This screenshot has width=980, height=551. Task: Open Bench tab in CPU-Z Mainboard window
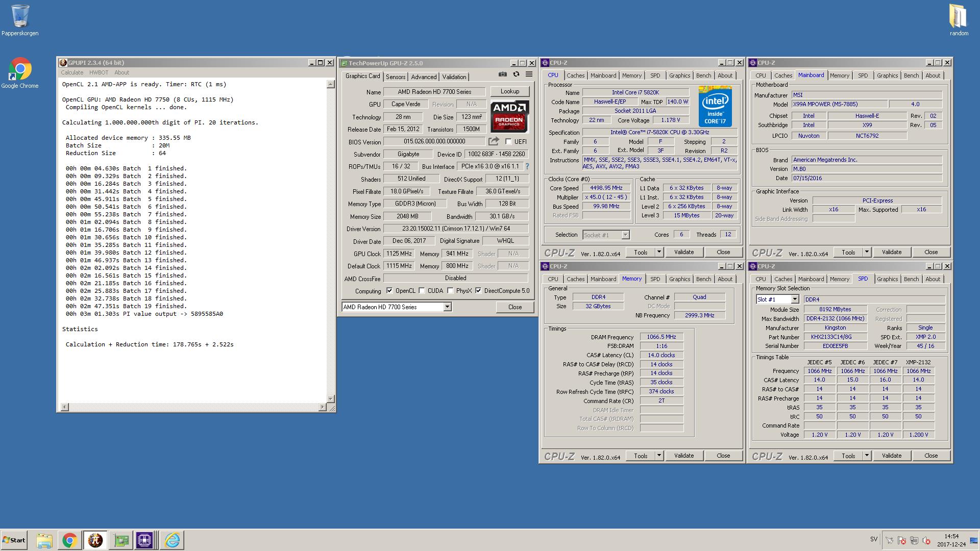click(x=911, y=76)
